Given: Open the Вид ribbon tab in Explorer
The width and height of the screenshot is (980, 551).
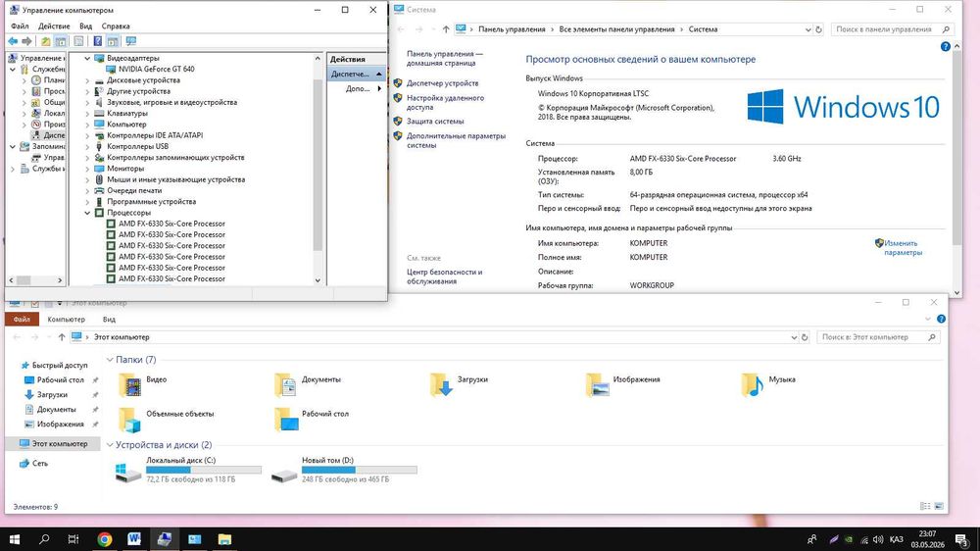Looking at the screenshot, I should pyautogui.click(x=109, y=319).
